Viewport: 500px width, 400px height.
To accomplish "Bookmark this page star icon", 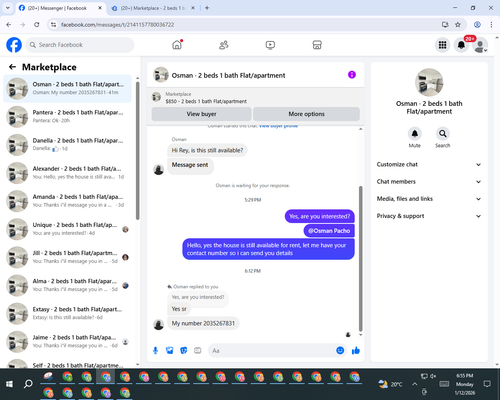I will [458, 25].
